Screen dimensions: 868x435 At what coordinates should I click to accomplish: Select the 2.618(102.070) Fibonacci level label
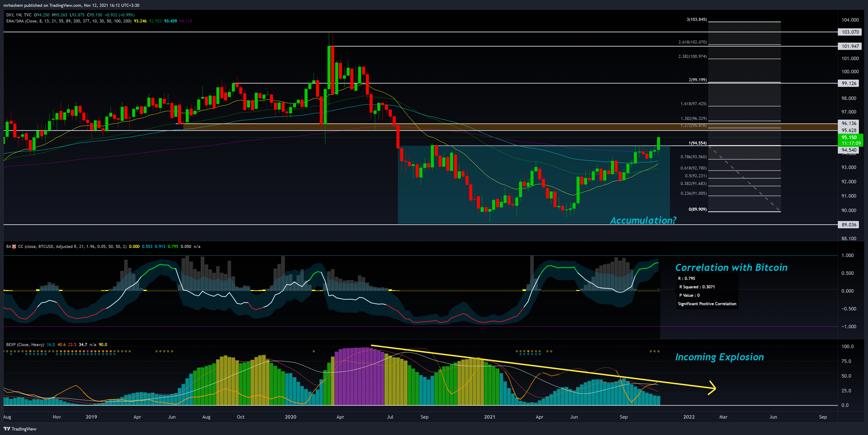pyautogui.click(x=692, y=42)
